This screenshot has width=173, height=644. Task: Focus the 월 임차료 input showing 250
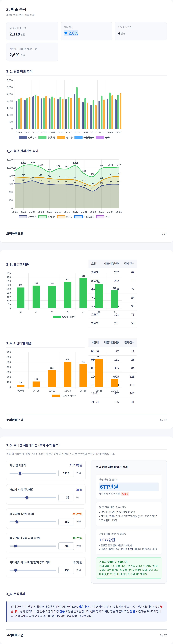[x=66, y=522]
